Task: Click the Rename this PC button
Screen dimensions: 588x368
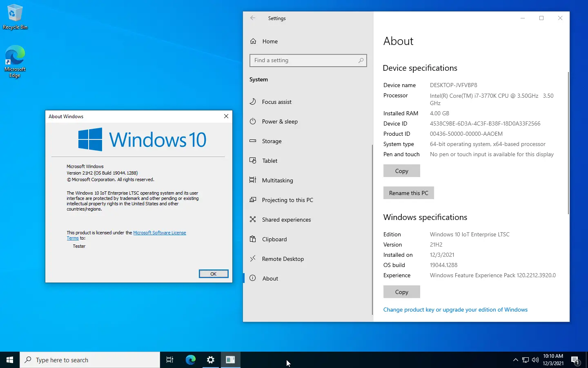Action: click(408, 193)
